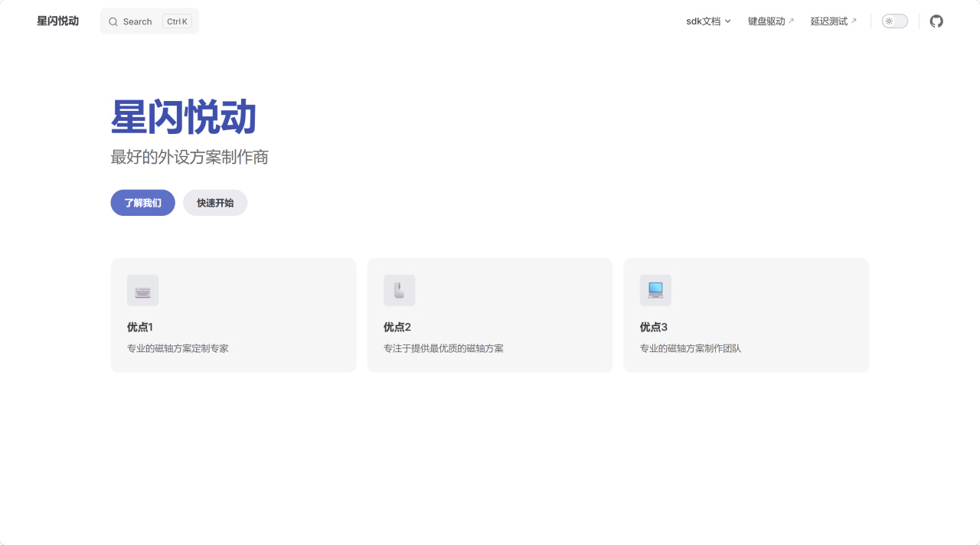The width and height of the screenshot is (980, 545).
Task: Click the Ctrl K shortcut badge
Action: pos(177,21)
